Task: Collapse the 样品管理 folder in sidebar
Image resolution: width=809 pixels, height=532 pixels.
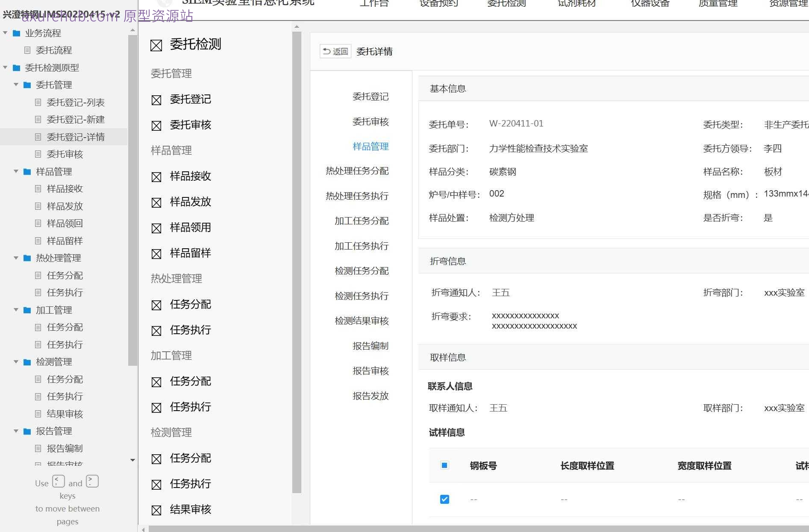Action: 16,171
